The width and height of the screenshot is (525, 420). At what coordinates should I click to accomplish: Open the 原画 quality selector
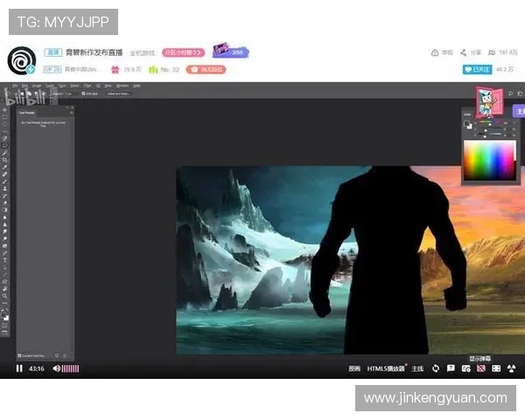(354, 368)
